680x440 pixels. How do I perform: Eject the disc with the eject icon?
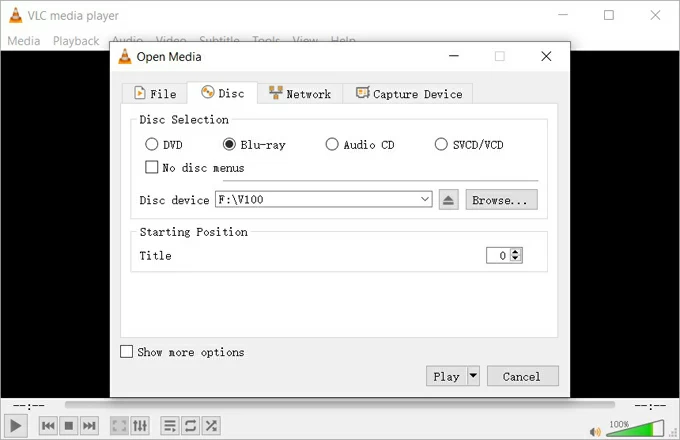coord(449,200)
